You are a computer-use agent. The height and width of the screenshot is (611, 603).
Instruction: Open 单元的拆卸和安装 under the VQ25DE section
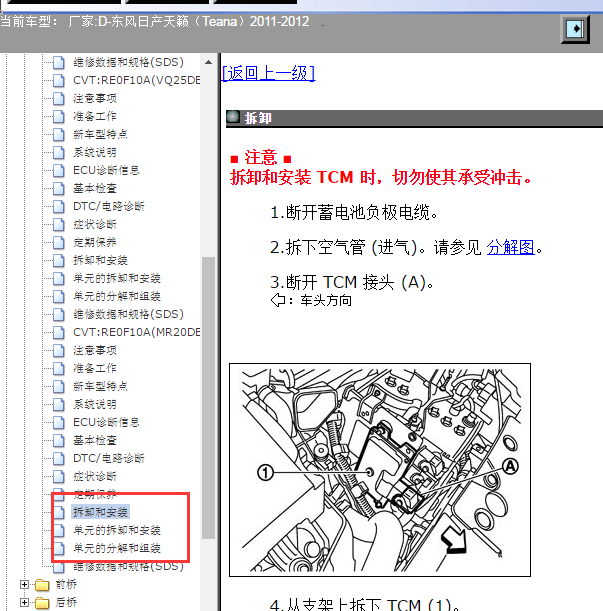117,278
